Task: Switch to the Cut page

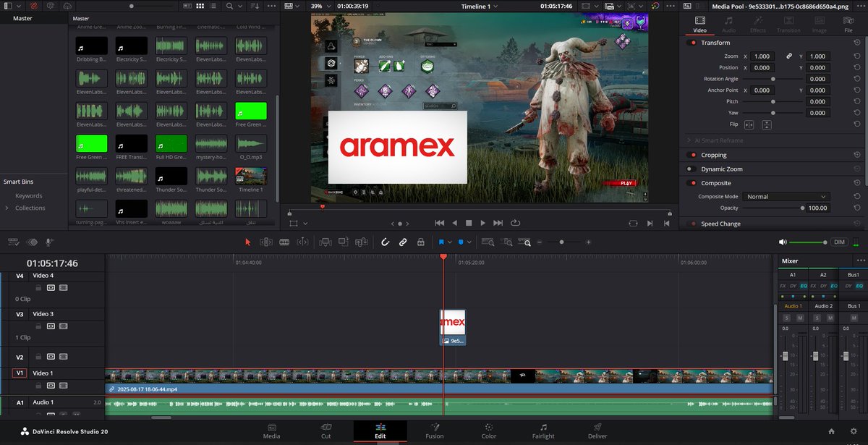Action: point(326,431)
